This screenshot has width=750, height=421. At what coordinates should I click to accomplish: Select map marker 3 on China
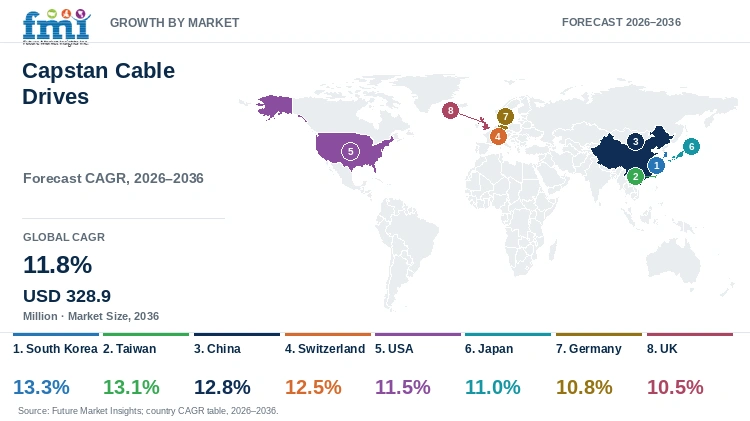635,142
